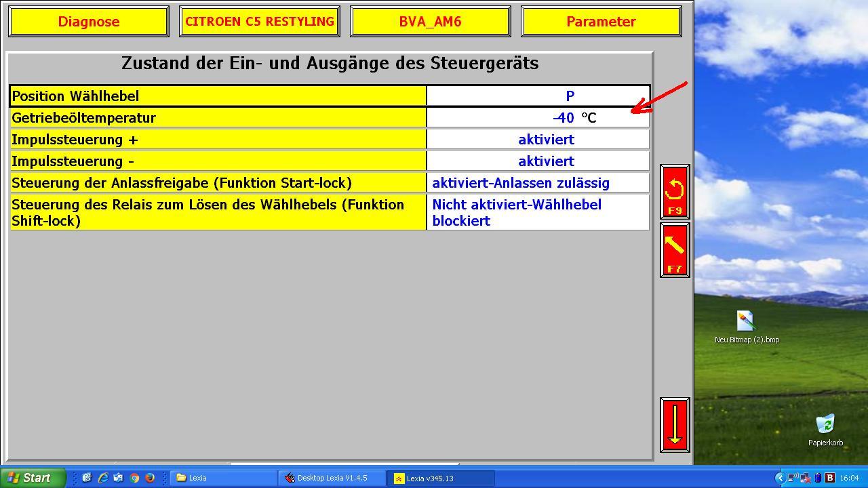Image resolution: width=868 pixels, height=488 pixels.
Task: Click the disconnected network tray icon
Action: [805, 478]
